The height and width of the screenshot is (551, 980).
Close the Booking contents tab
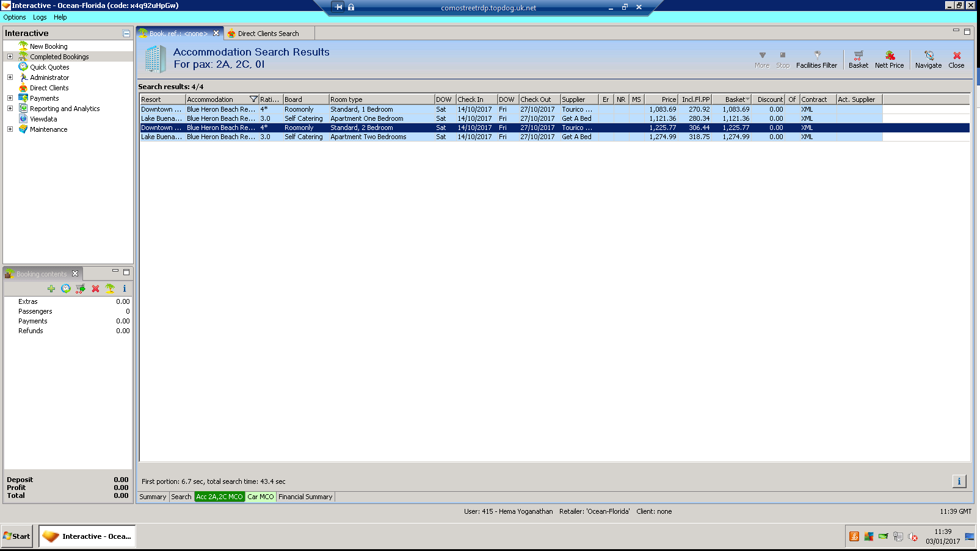(x=75, y=273)
